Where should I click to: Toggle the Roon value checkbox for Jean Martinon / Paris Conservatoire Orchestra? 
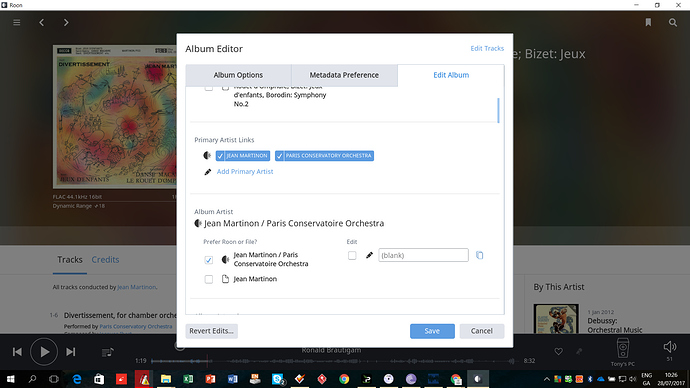click(209, 260)
